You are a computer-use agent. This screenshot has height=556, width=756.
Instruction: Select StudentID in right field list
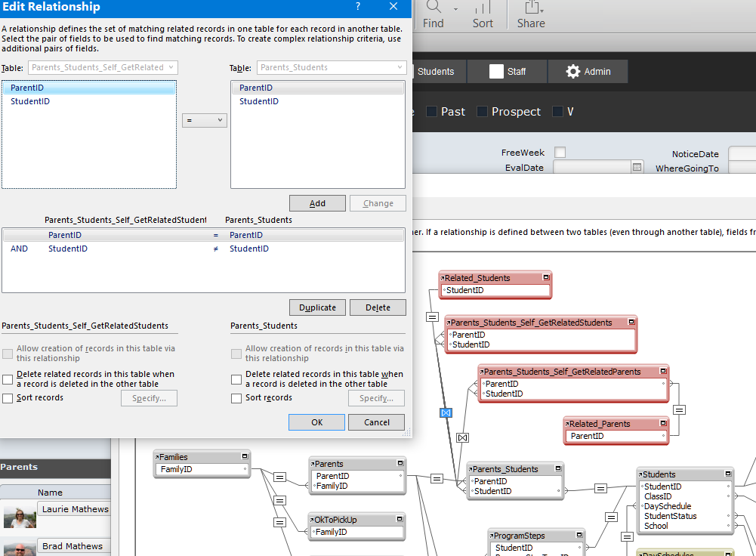tap(318, 101)
